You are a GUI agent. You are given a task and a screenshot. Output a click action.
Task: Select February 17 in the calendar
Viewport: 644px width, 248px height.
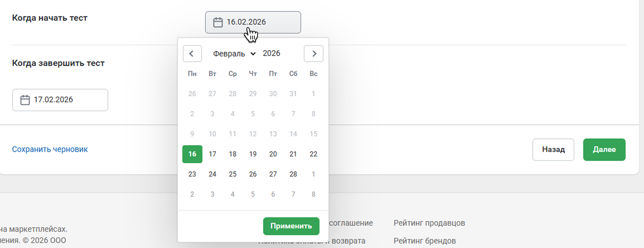point(212,154)
